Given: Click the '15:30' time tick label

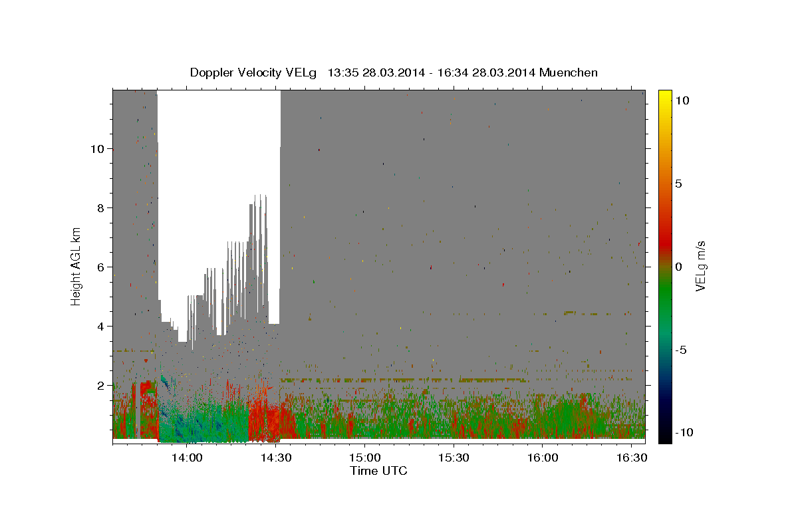Looking at the screenshot, I should pyautogui.click(x=454, y=458).
